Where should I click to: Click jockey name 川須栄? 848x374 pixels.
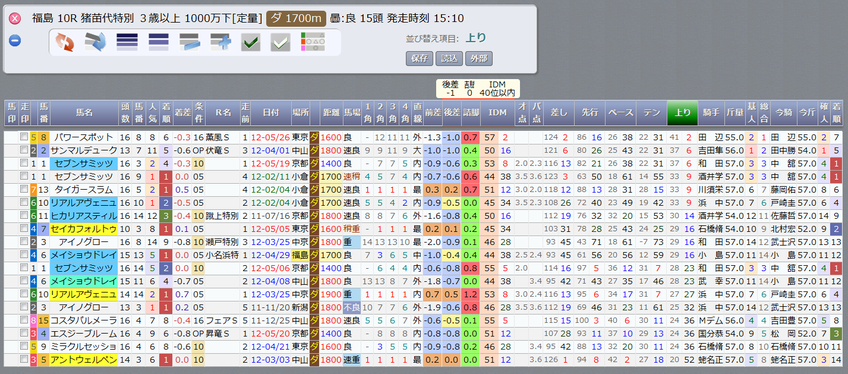pos(710,190)
